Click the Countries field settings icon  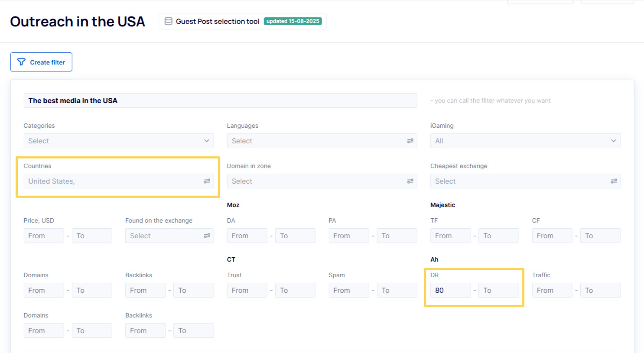click(207, 181)
